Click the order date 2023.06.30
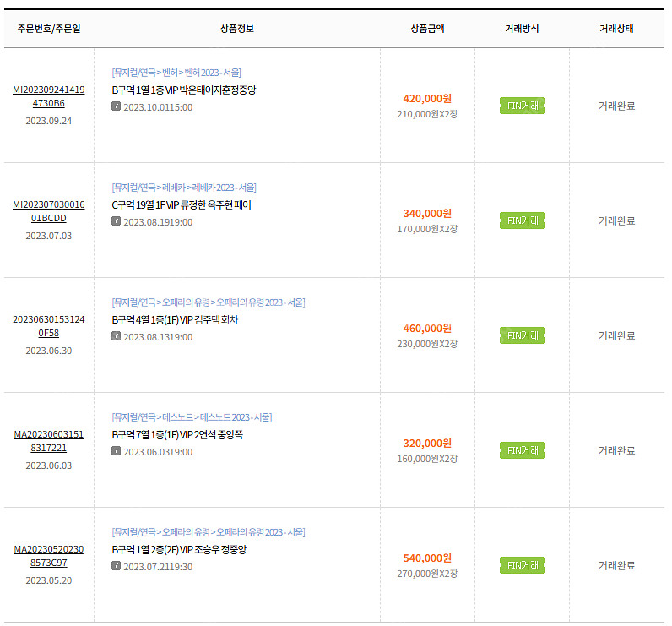Image resolution: width=672 pixels, height=626 pixels. coord(49,351)
